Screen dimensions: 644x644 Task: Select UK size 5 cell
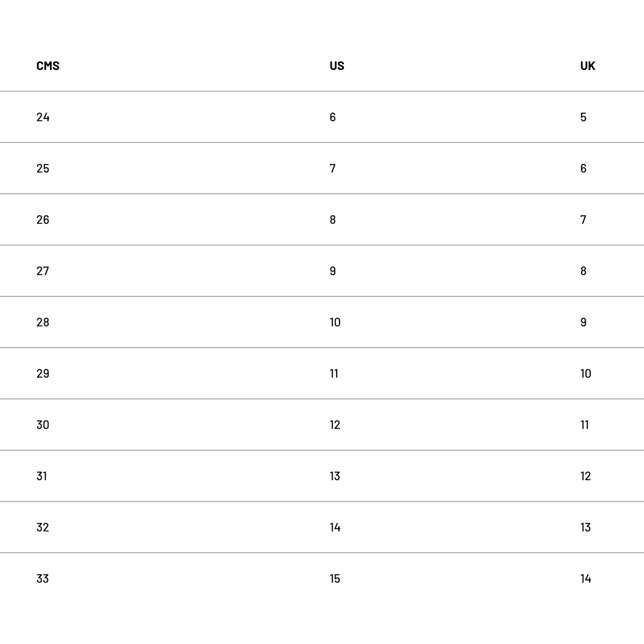tap(583, 117)
